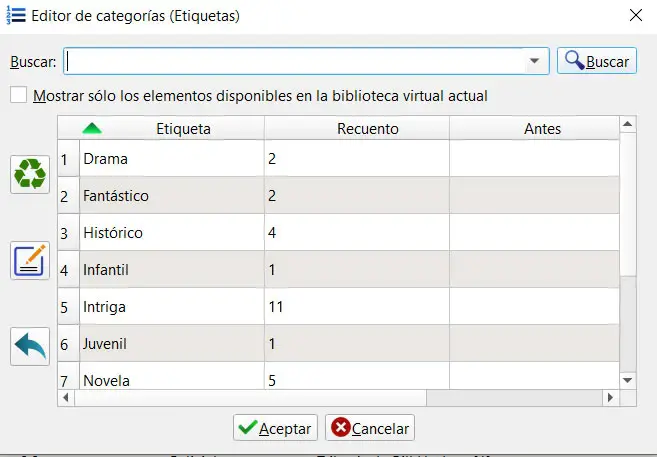Click the blue undo arrow icon
This screenshot has height=457, width=657.
pos(29,347)
